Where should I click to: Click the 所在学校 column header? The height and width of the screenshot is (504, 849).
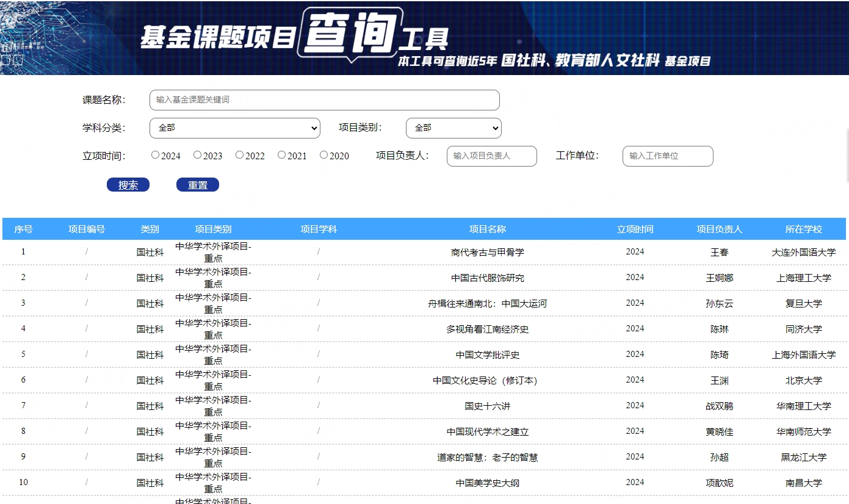803,229
